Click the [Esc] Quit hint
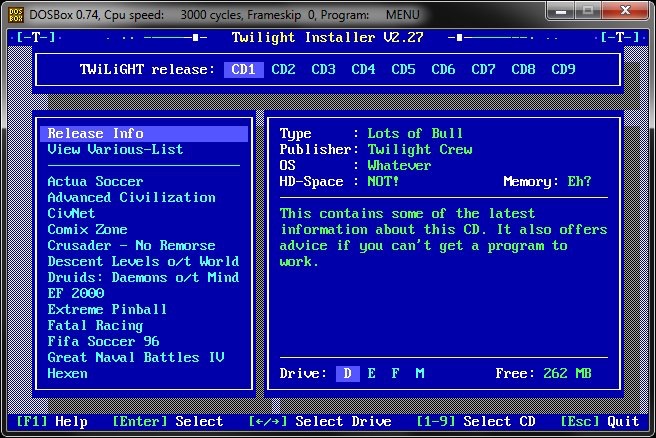This screenshot has height=438, width=656. (600, 422)
